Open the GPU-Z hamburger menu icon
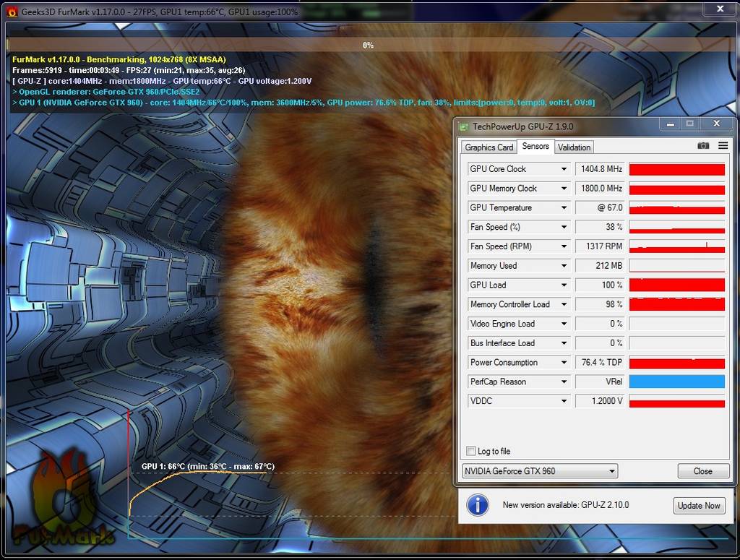Screen dimensions: 740x560 (x=723, y=146)
